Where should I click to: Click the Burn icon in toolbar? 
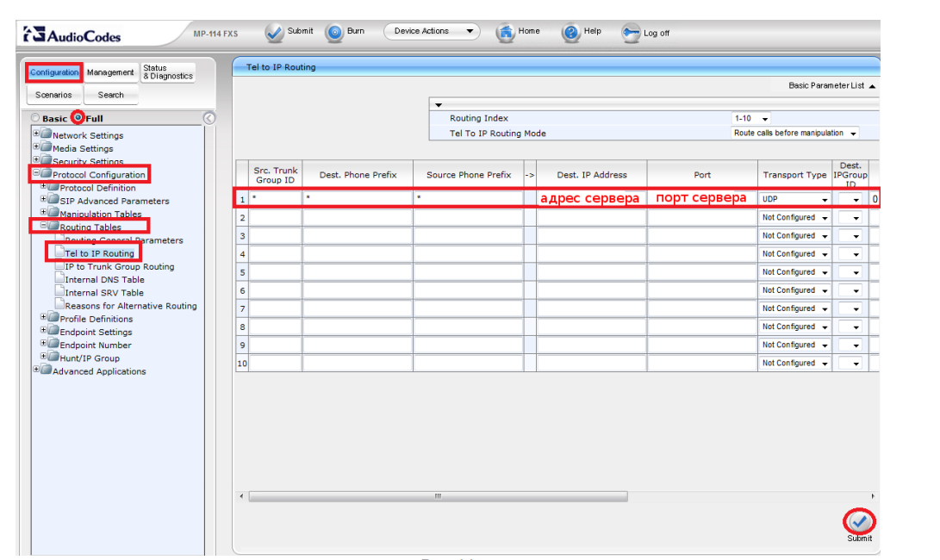(334, 33)
